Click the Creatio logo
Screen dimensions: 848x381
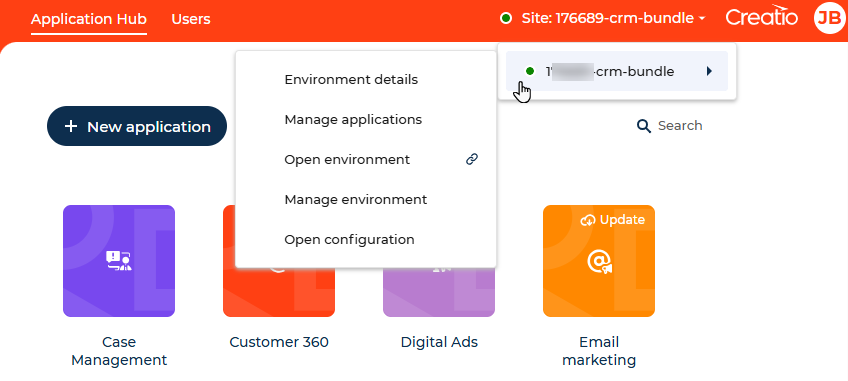(x=761, y=17)
